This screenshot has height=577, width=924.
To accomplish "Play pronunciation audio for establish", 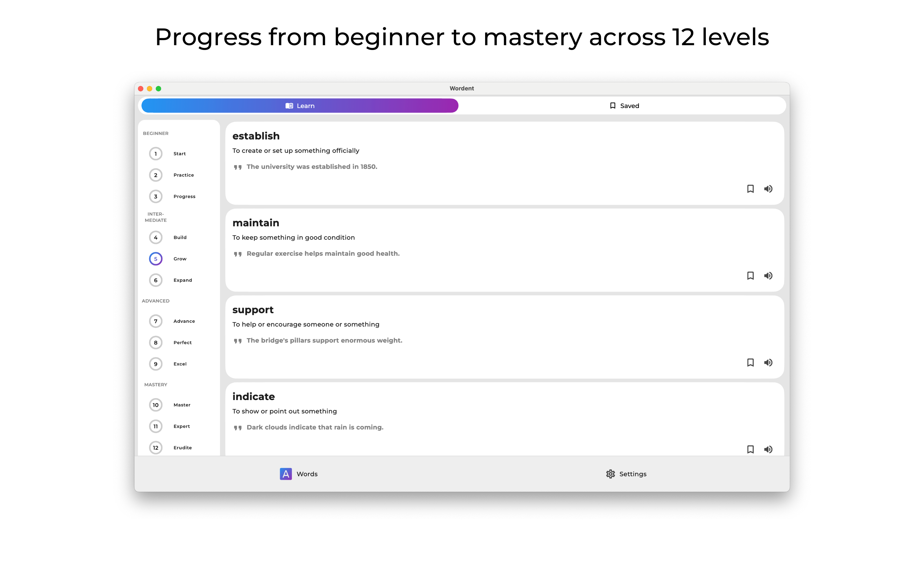I will [x=768, y=189].
